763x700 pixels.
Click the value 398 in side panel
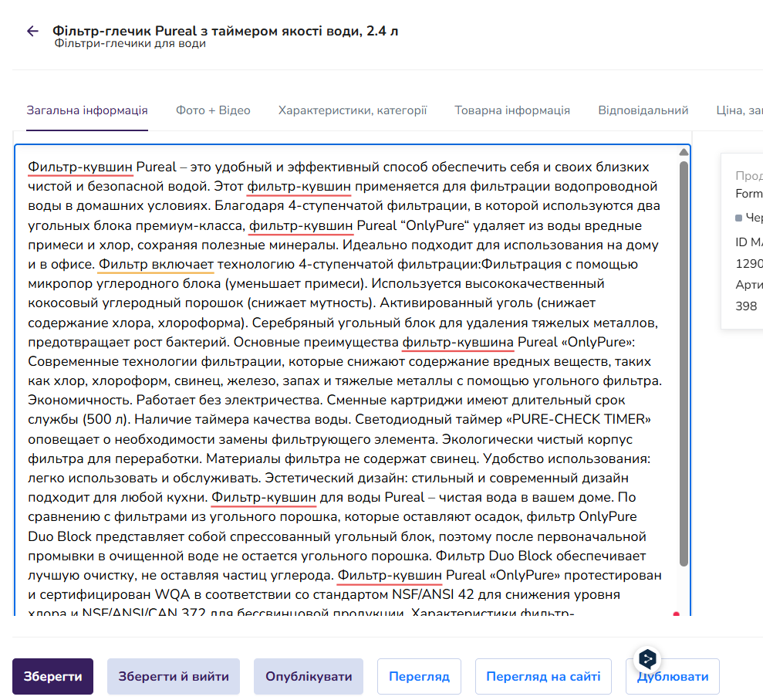pos(746,306)
